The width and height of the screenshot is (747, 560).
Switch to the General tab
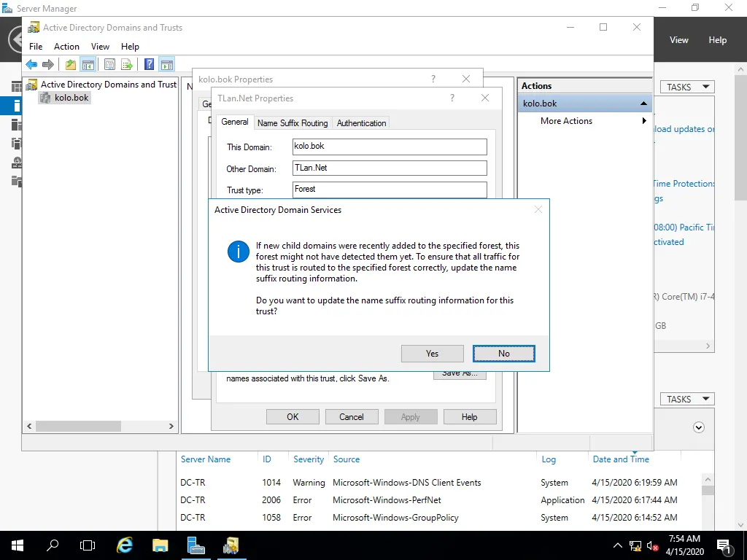pyautogui.click(x=234, y=122)
